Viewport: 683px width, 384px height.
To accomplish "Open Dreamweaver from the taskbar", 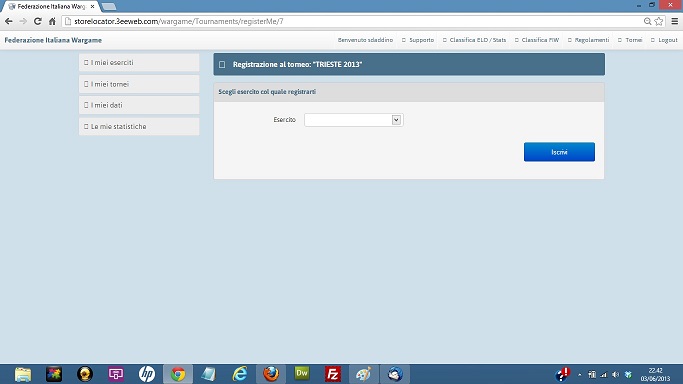I will pos(302,374).
